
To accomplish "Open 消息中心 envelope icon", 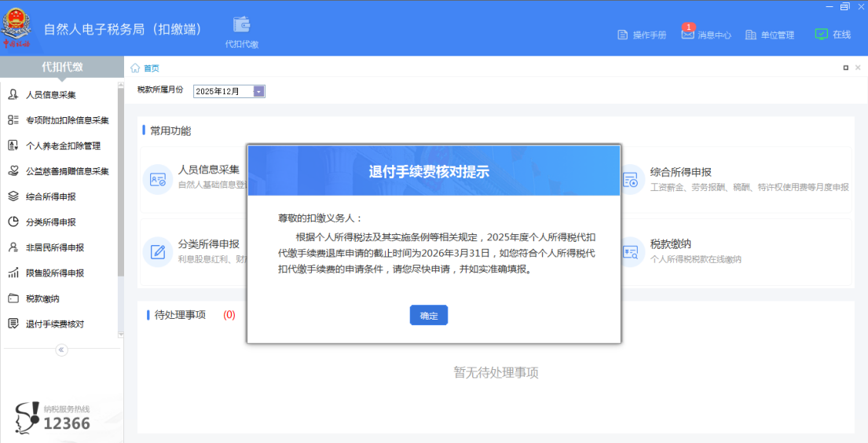I will (x=687, y=35).
